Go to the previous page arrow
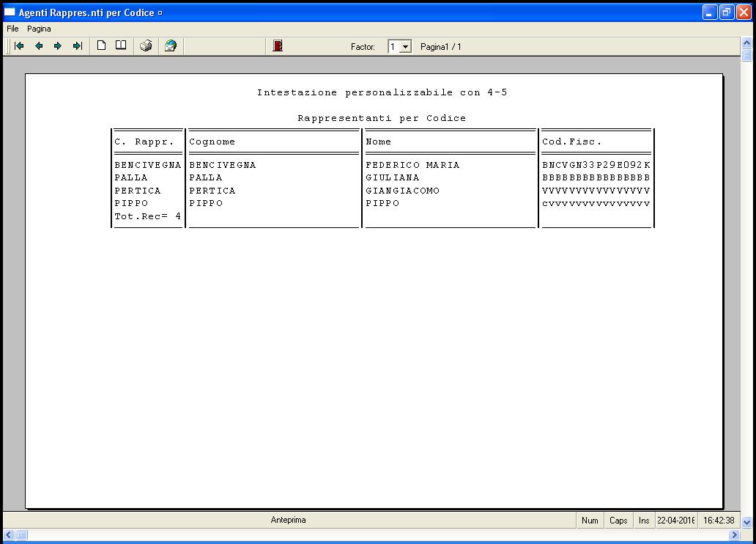 tap(39, 46)
